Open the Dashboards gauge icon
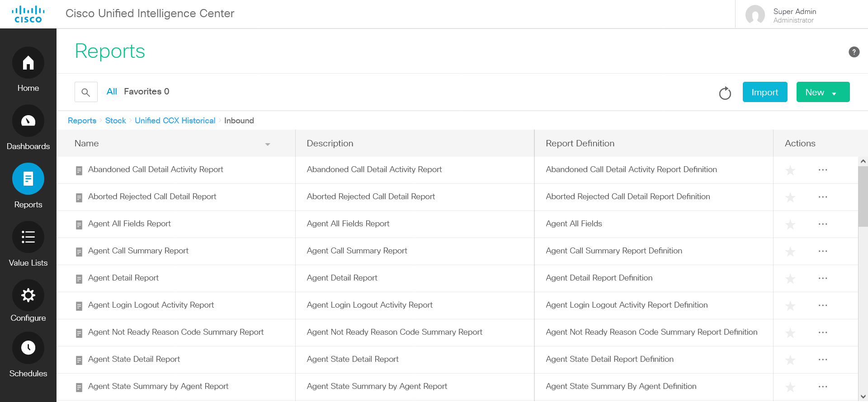Image resolution: width=868 pixels, height=402 pixels. pos(28,121)
